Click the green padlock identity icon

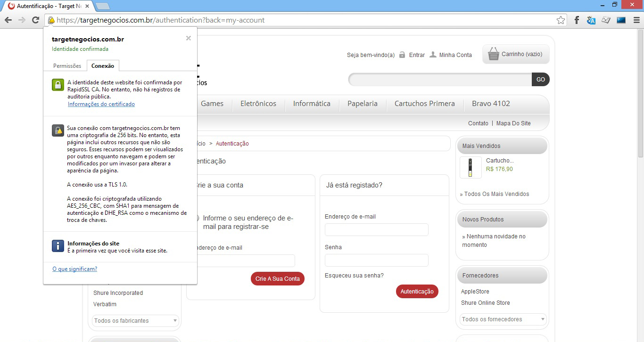coord(58,85)
